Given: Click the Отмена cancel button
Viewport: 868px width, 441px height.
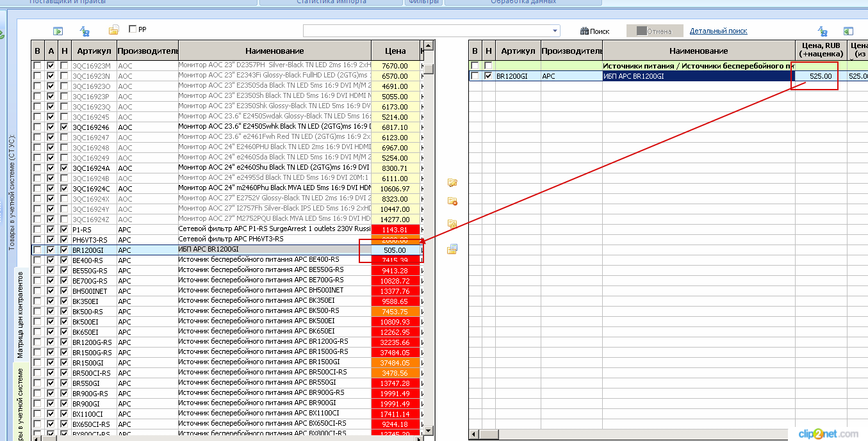Looking at the screenshot, I should point(654,31).
